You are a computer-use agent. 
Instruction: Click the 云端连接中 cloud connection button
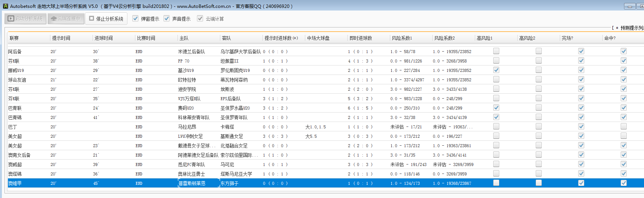[x=66, y=18]
